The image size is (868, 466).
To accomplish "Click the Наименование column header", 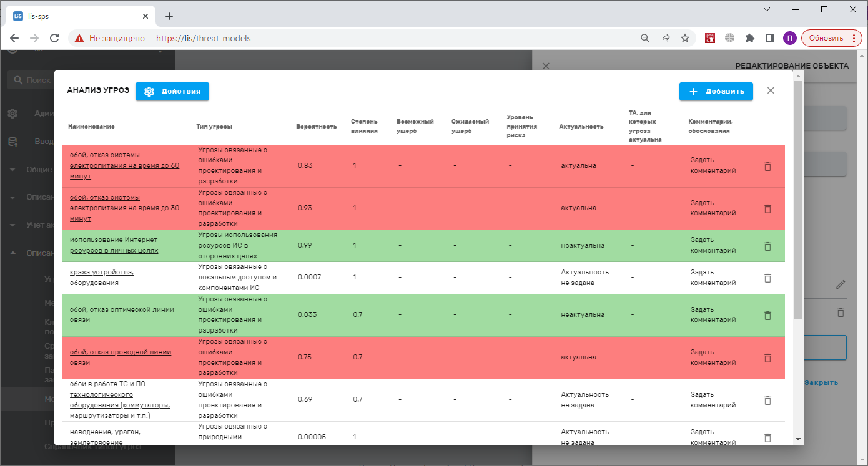I will click(x=91, y=127).
